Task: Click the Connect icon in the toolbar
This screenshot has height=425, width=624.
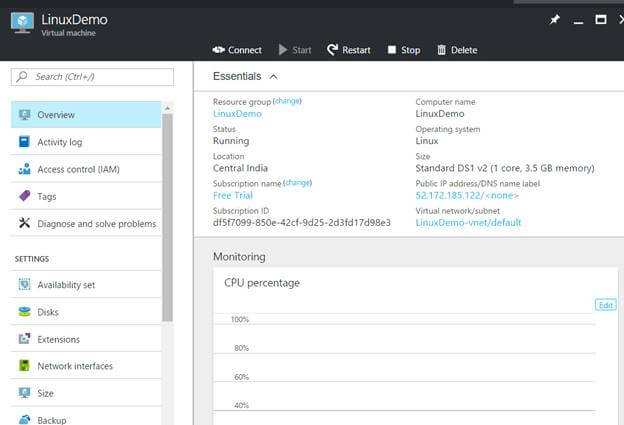Action: pos(219,50)
